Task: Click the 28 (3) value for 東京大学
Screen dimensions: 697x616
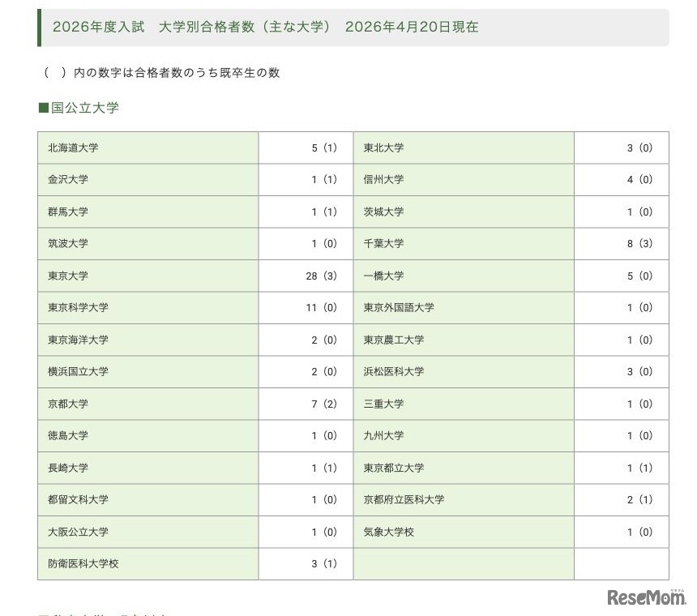Action: [x=322, y=276]
